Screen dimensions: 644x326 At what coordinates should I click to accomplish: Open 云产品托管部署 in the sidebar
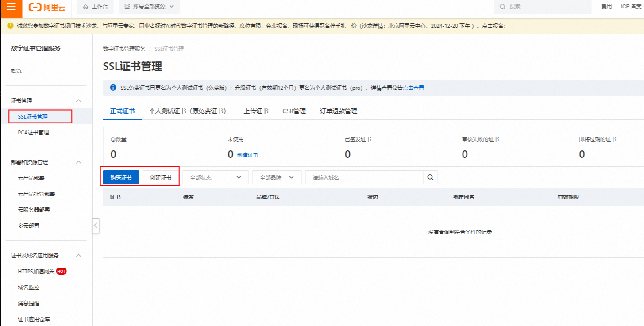tap(36, 194)
